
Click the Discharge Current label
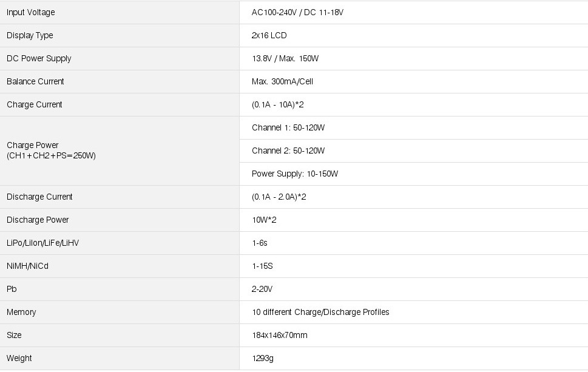[39, 197]
